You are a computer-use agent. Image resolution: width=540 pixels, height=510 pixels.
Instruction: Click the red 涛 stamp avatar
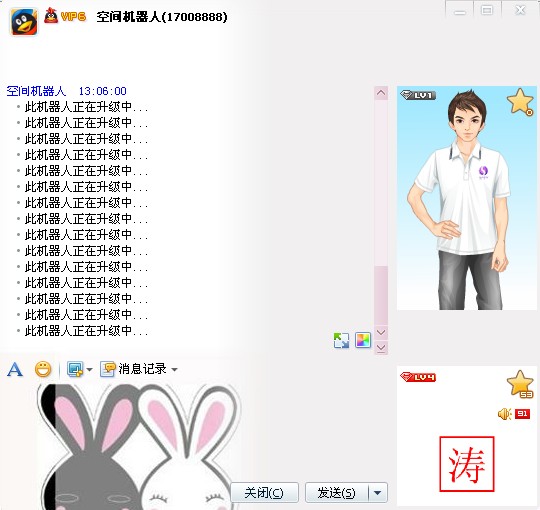pos(467,464)
